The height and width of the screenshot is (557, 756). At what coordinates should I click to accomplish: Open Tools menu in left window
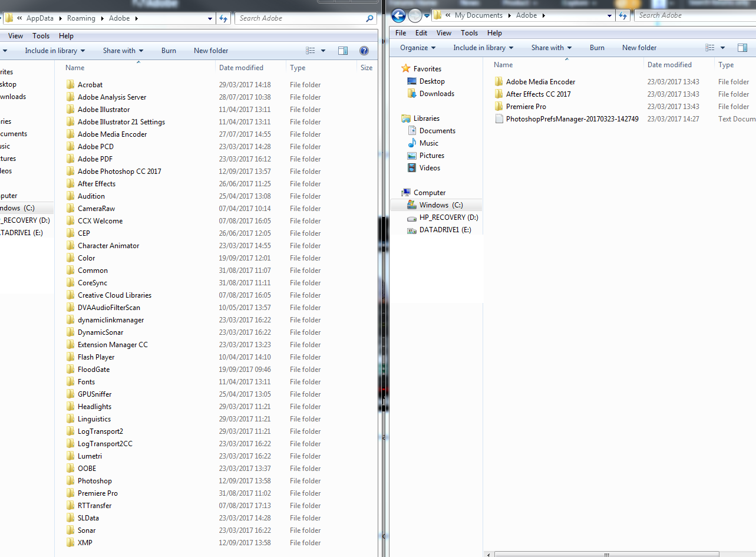pos(41,36)
